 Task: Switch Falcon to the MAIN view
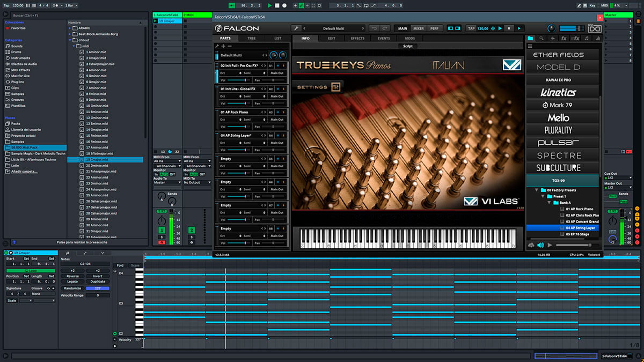(x=402, y=28)
